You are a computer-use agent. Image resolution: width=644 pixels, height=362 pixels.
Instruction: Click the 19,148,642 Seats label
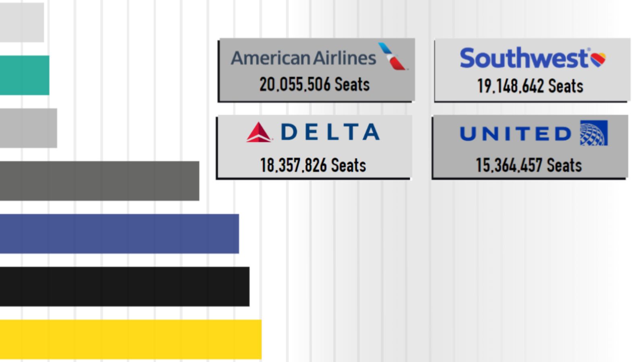(530, 86)
